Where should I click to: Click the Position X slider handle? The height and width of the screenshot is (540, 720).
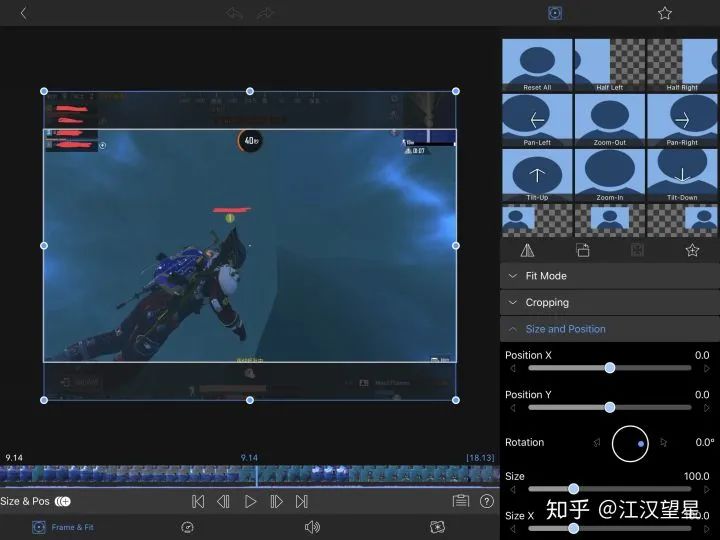pyautogui.click(x=610, y=368)
